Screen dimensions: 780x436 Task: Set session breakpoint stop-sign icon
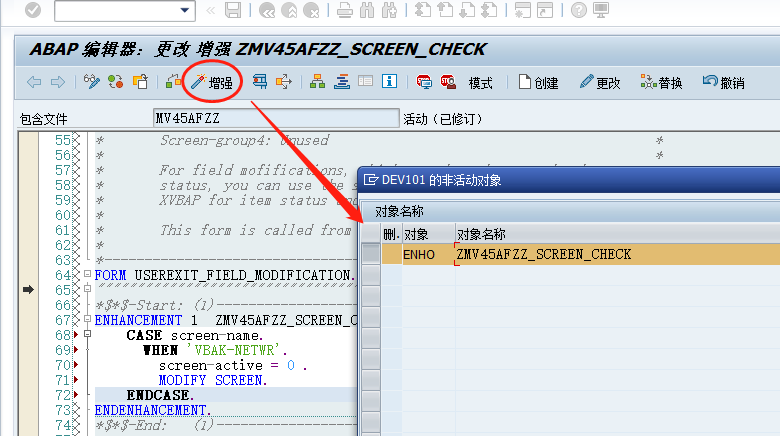click(423, 82)
